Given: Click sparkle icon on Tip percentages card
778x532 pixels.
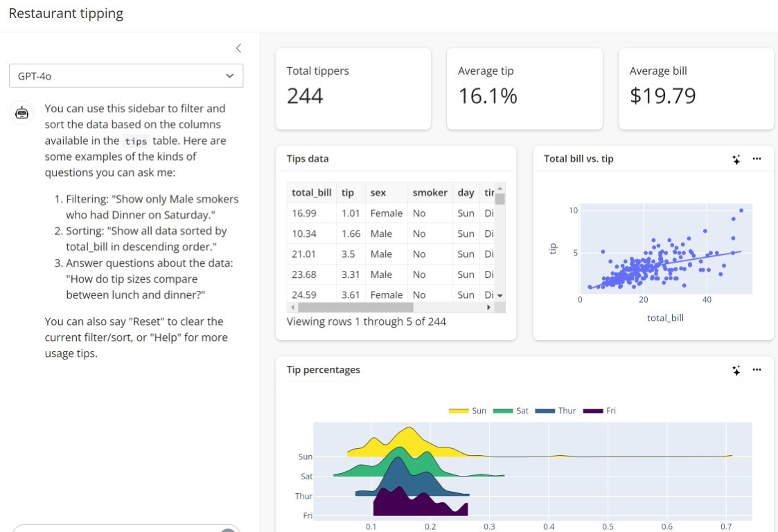Looking at the screenshot, I should point(736,371).
